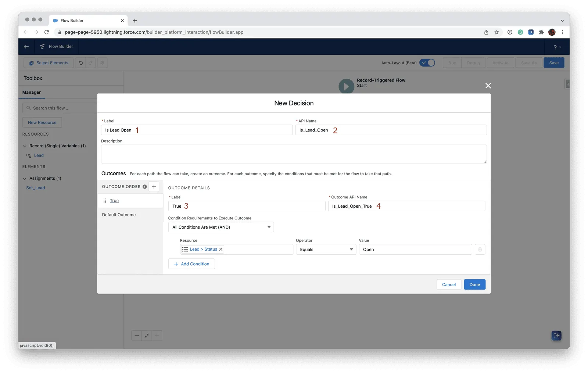Screen dimensions: 588x373
Task: Open a new browser tab
Action: point(135,21)
